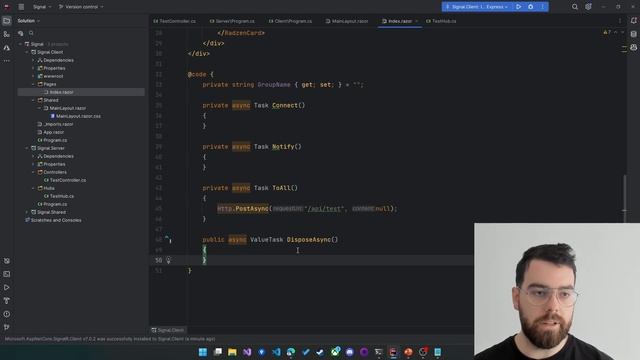Close the Index.razor tab

[x=416, y=21]
